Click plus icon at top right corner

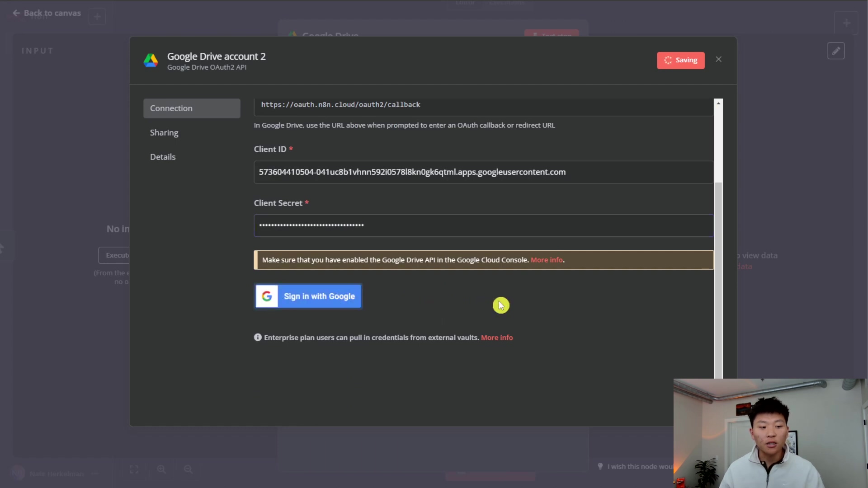click(x=846, y=23)
